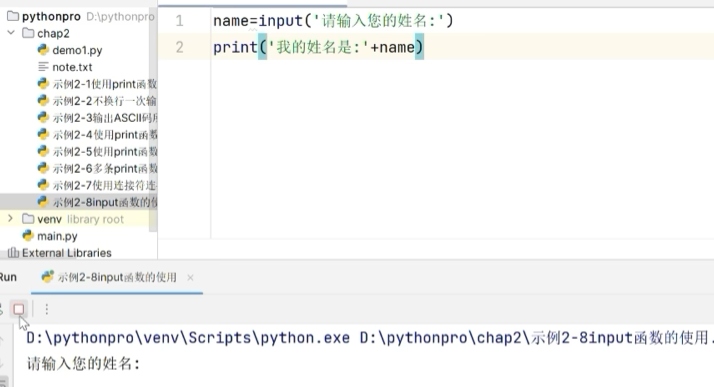Click line number 1 in gutter
714x387 pixels.
(179, 20)
